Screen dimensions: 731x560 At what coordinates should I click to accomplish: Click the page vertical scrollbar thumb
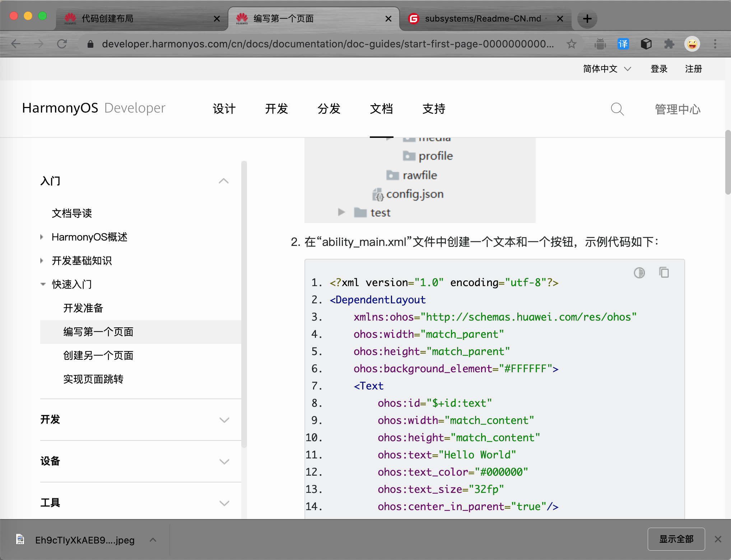click(x=728, y=162)
